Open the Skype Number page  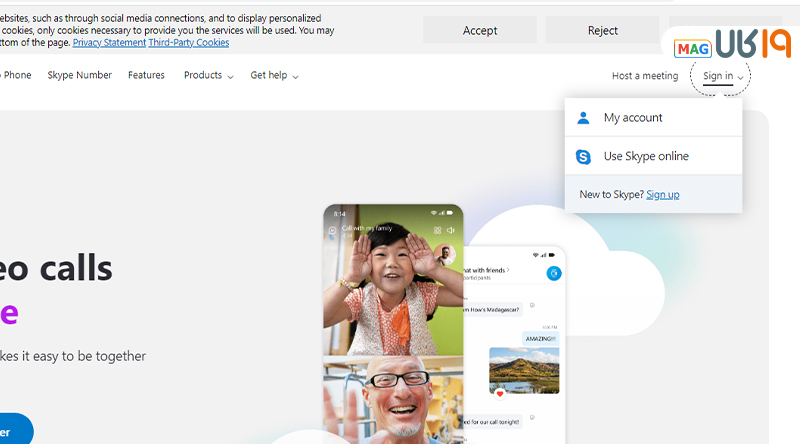pyautogui.click(x=80, y=75)
